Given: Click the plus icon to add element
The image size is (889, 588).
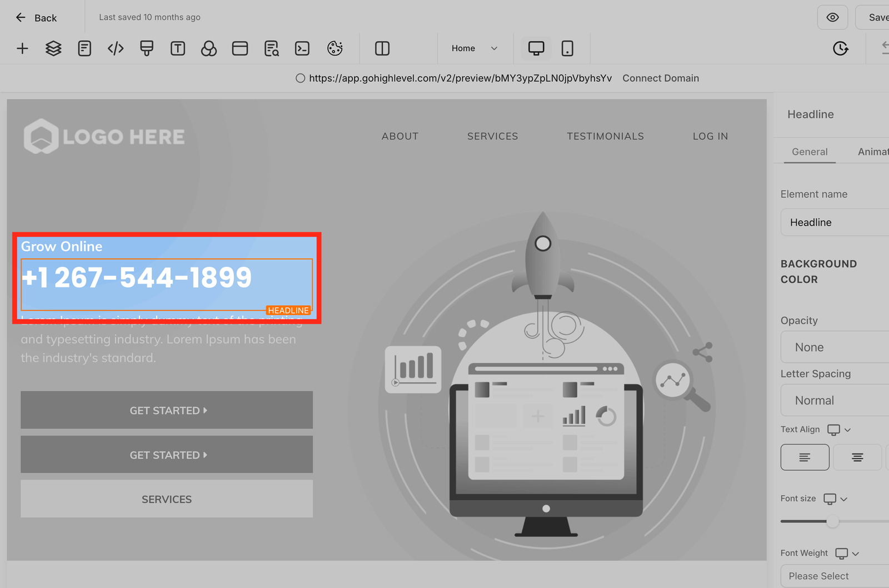Looking at the screenshot, I should (x=22, y=49).
